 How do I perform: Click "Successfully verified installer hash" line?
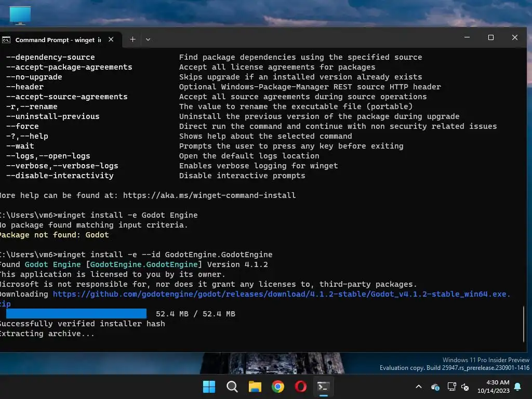point(83,324)
